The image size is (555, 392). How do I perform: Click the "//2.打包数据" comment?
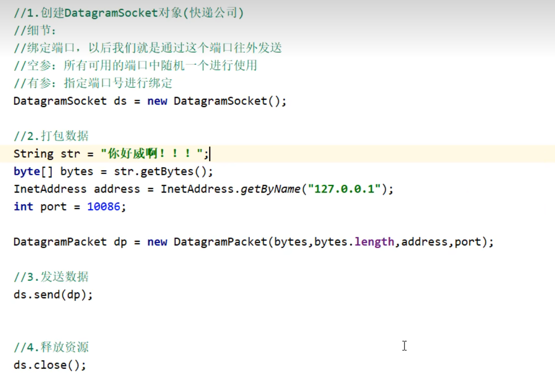(x=51, y=136)
